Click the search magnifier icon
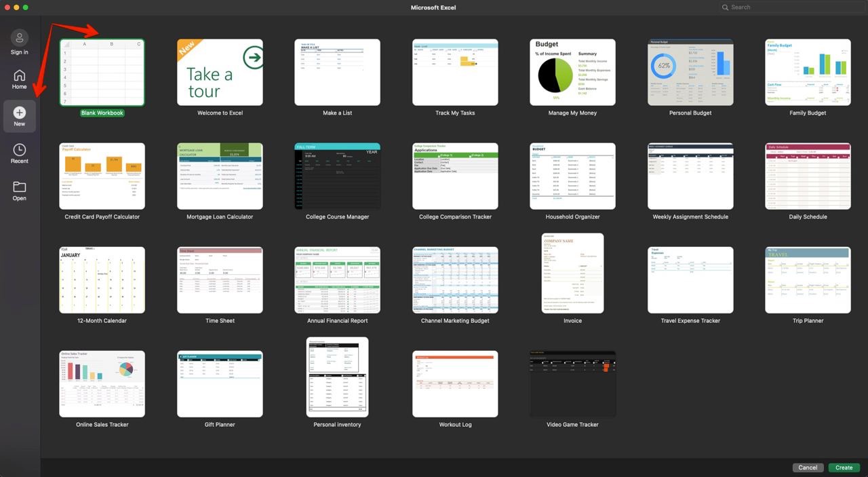This screenshot has height=477, width=868. [x=726, y=7]
